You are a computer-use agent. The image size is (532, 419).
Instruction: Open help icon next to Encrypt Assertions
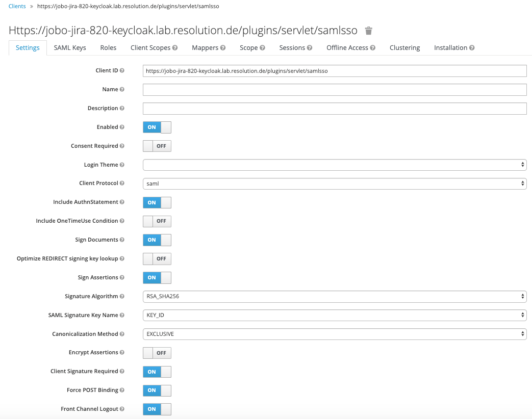(x=122, y=353)
